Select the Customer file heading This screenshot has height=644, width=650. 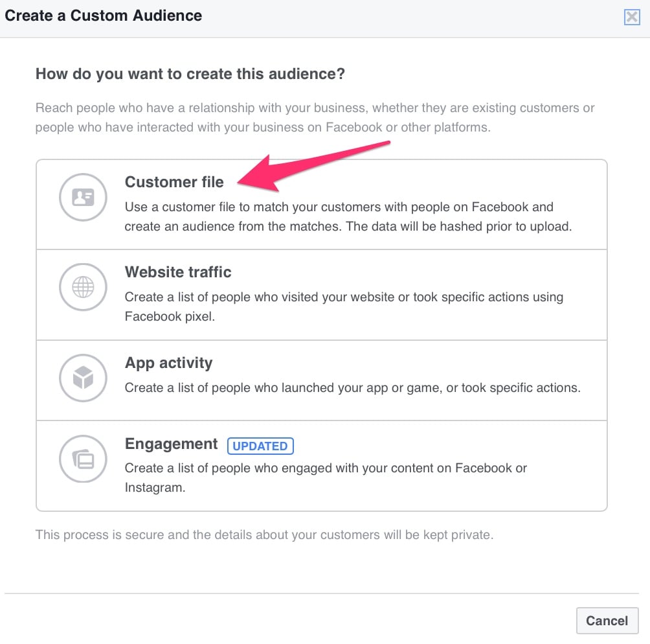click(174, 182)
